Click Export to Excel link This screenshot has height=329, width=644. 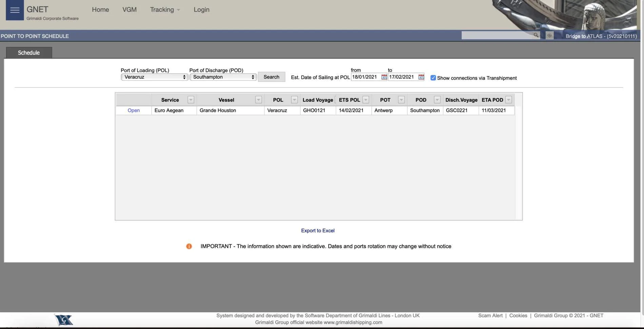coord(318,231)
